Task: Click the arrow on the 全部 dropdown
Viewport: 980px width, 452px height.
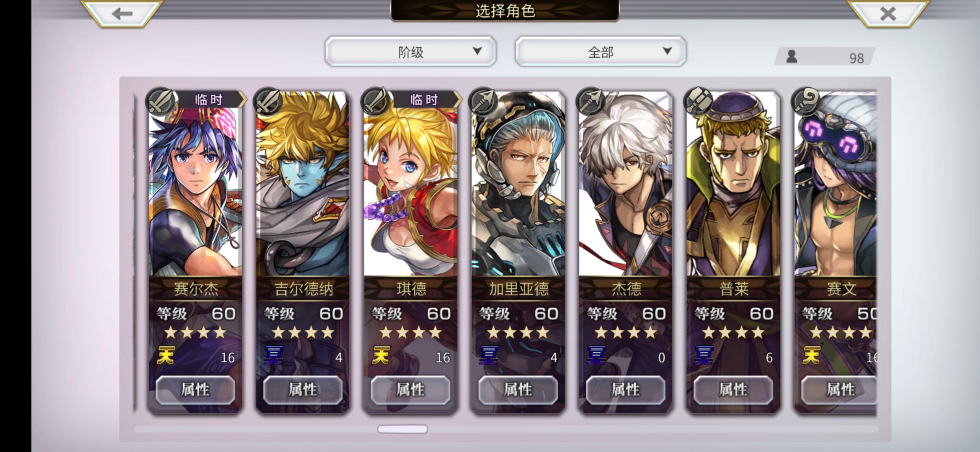Action: [x=667, y=51]
